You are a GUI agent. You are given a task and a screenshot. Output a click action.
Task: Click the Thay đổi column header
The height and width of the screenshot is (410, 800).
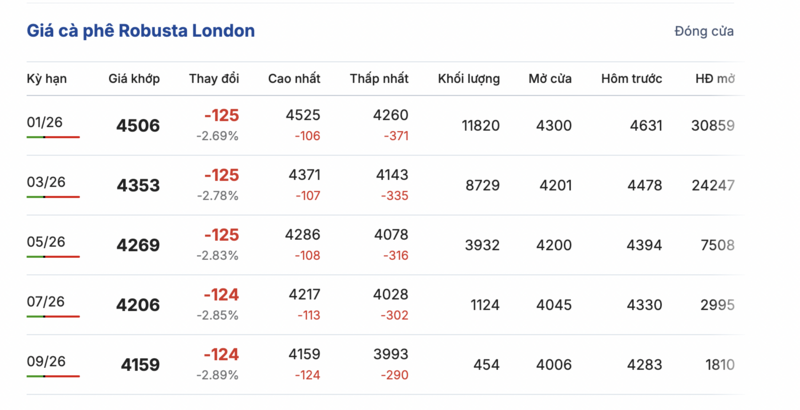click(x=214, y=79)
